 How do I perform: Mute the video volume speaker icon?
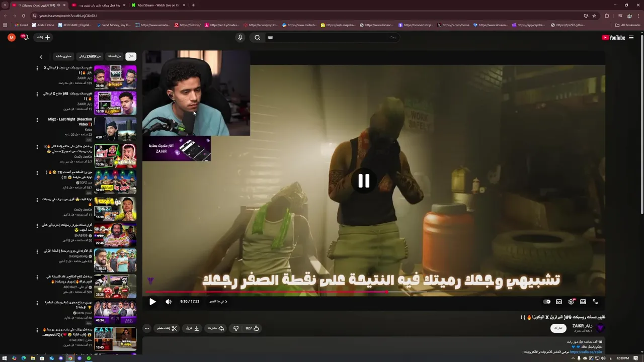[x=169, y=302]
